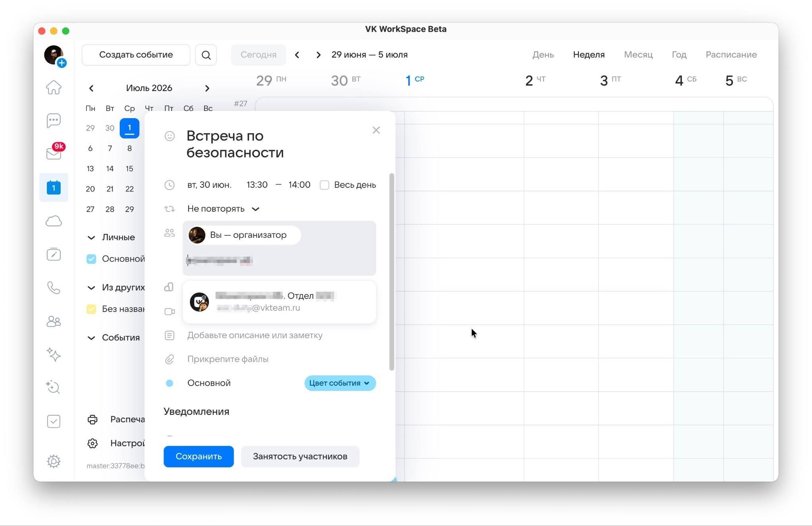
Task: Click the video call camera icon
Action: 169,312
